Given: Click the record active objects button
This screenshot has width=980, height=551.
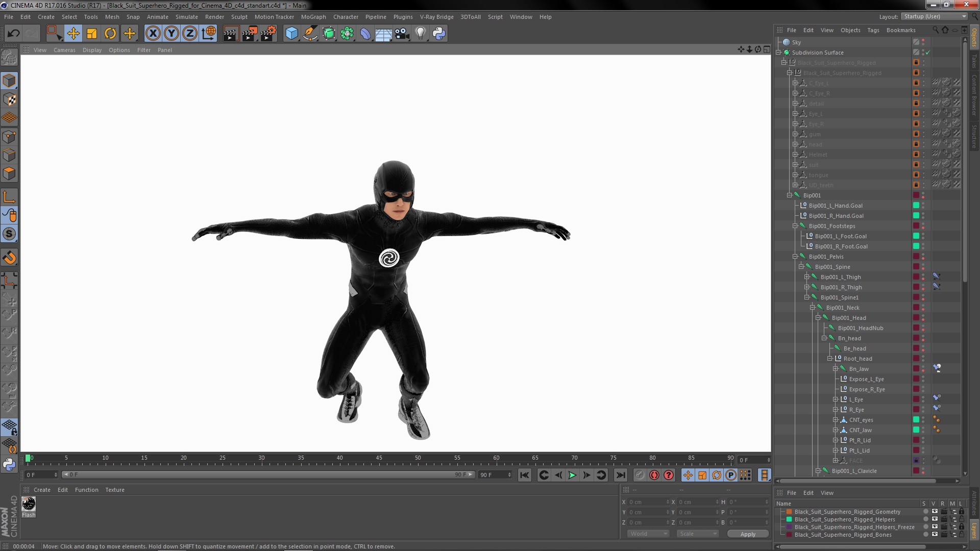Looking at the screenshot, I should (x=640, y=475).
